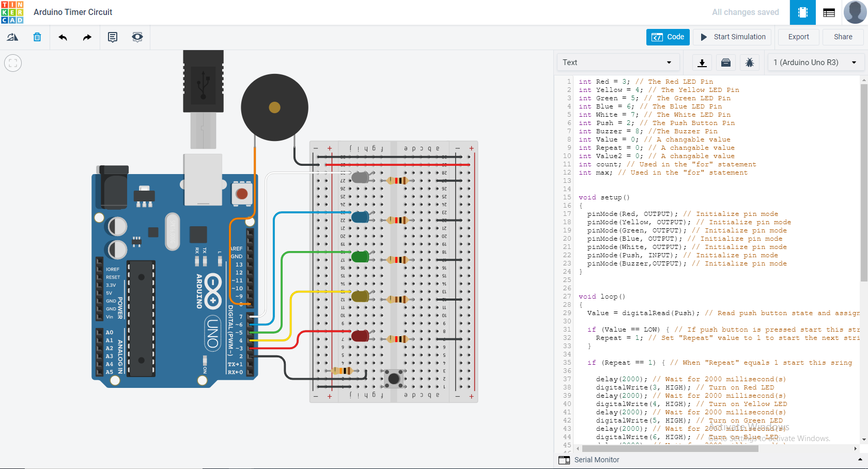Download the code with download icon
The width and height of the screenshot is (868, 469).
click(x=702, y=62)
